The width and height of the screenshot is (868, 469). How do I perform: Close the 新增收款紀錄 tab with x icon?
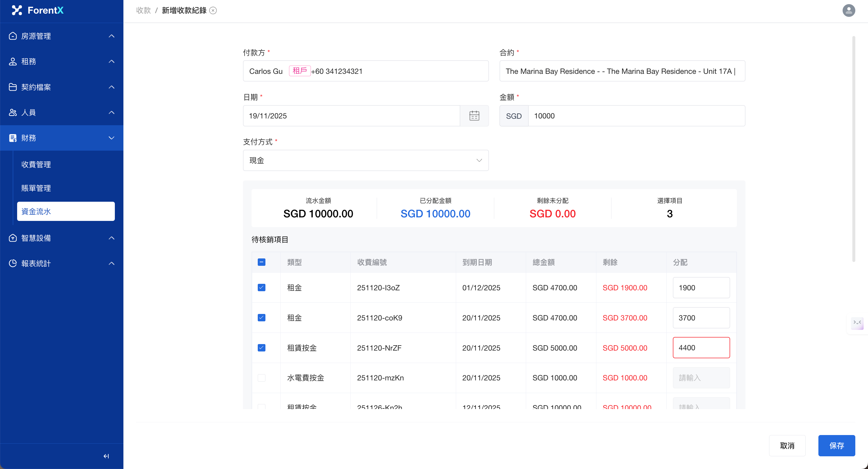tap(213, 10)
